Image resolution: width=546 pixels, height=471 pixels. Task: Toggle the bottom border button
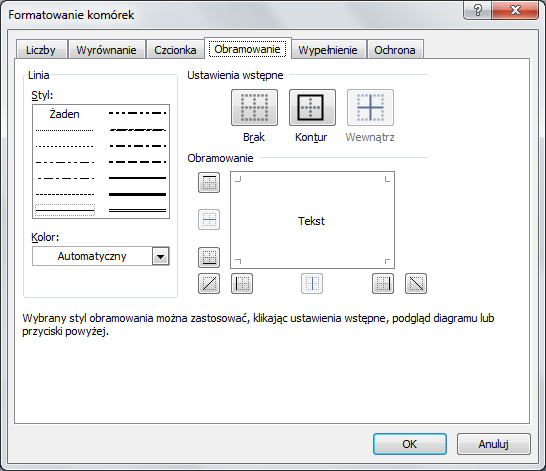tap(209, 257)
